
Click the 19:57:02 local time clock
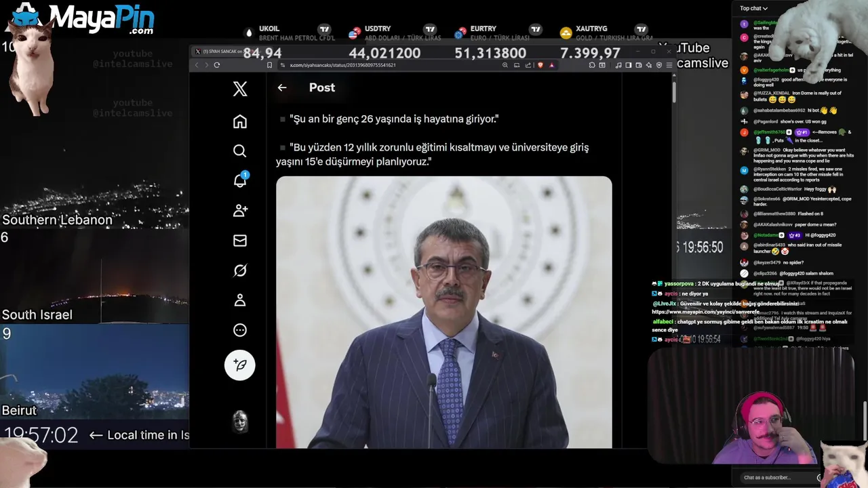[41, 435]
